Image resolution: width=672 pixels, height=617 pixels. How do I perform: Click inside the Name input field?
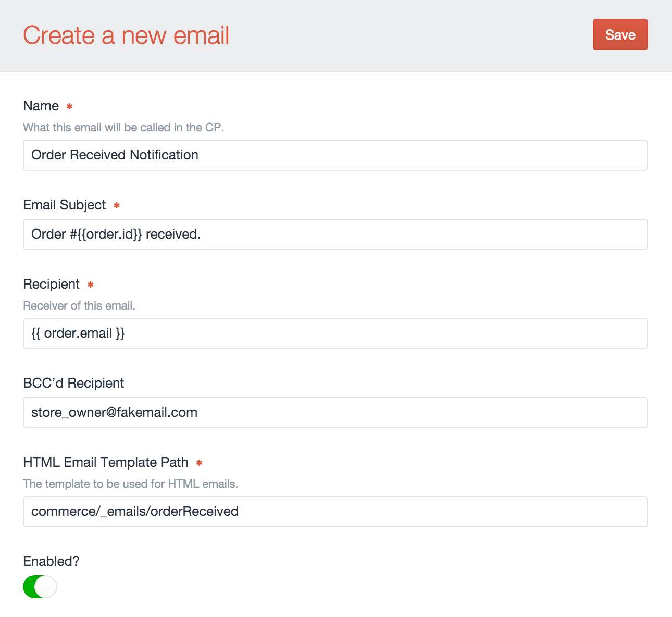point(335,155)
